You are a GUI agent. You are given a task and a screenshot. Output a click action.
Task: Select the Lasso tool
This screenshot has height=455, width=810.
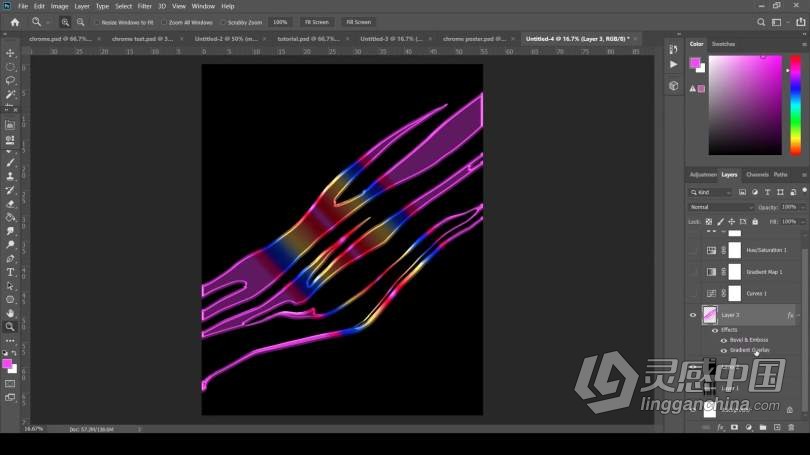pyautogui.click(x=10, y=80)
